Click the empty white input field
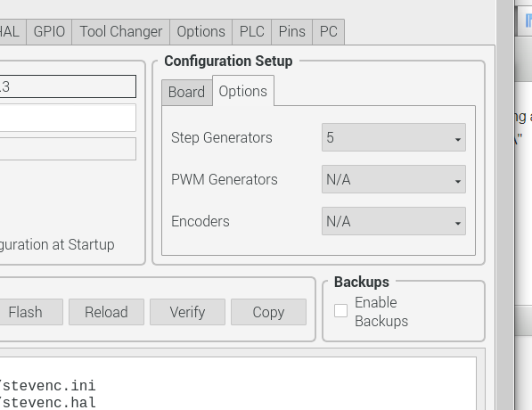This screenshot has height=410, width=532. click(67, 118)
